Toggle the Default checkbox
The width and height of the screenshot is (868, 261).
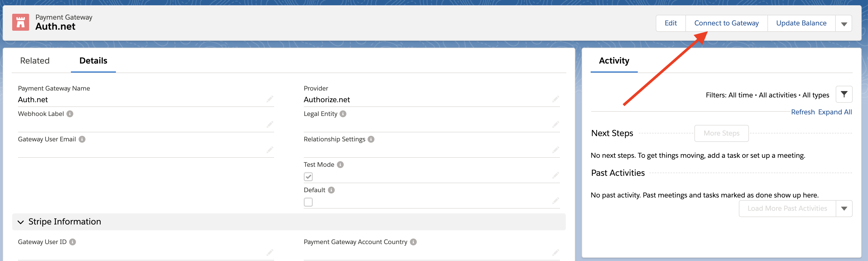tap(308, 202)
